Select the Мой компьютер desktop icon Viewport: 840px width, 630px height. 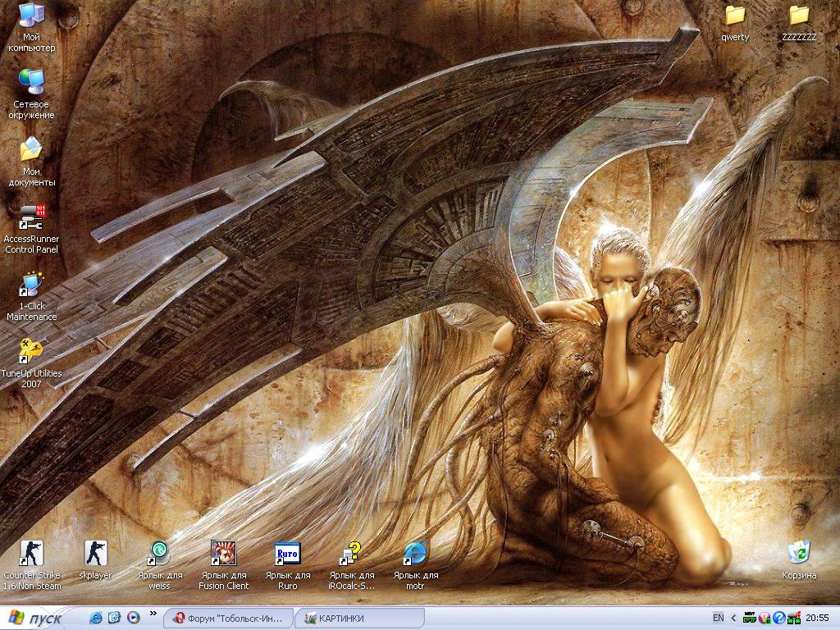pyautogui.click(x=32, y=27)
